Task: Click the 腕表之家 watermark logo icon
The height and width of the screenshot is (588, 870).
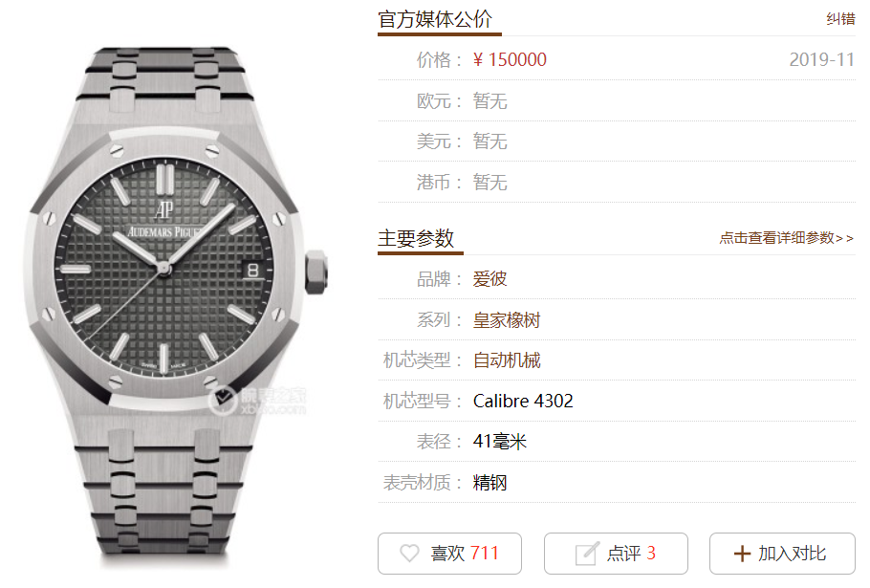Action: pos(223,401)
